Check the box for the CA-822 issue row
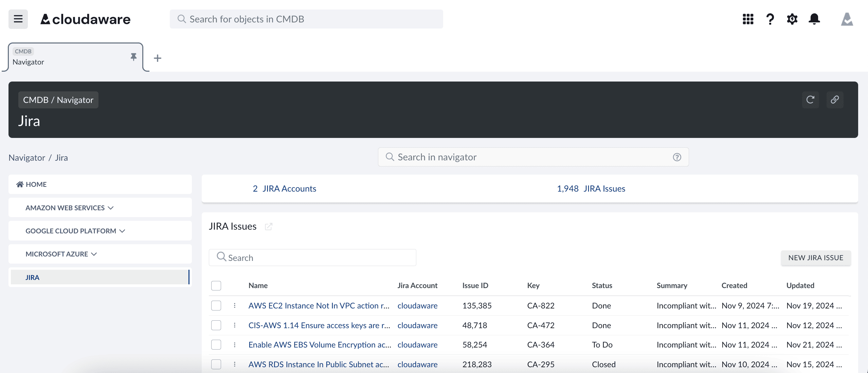This screenshot has width=868, height=373. (x=216, y=306)
